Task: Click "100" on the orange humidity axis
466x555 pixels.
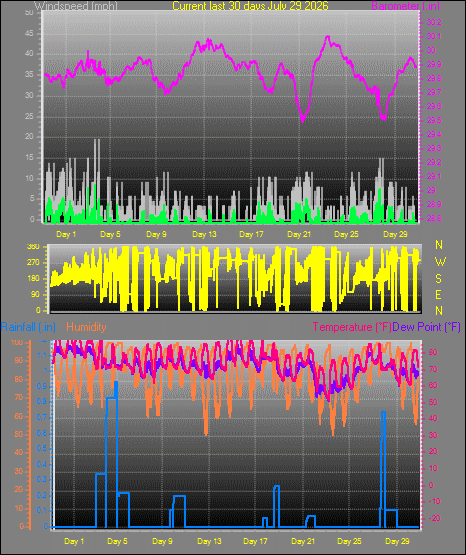Action: pos(17,342)
